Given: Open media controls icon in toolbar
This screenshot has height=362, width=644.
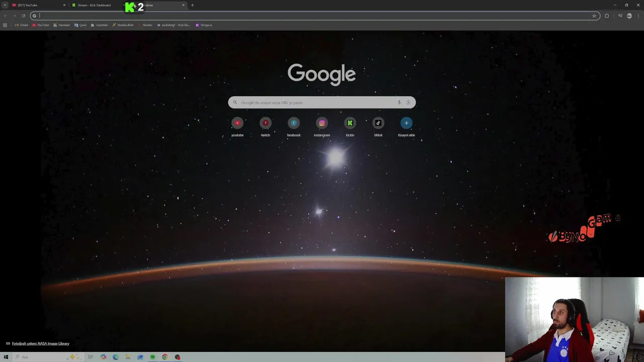Looking at the screenshot, I should click(620, 16).
